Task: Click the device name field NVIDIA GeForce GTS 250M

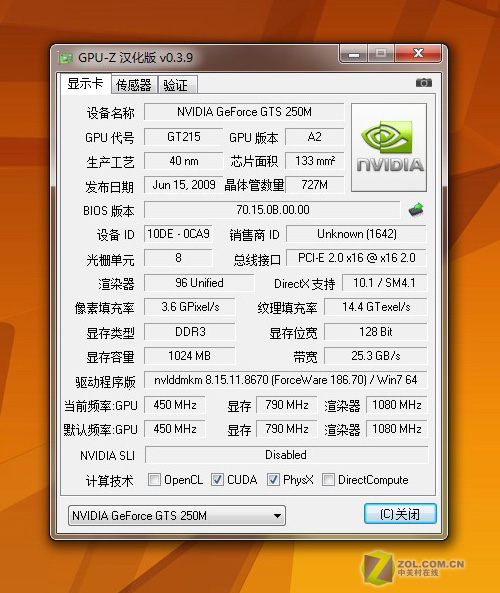Action: pos(244,112)
